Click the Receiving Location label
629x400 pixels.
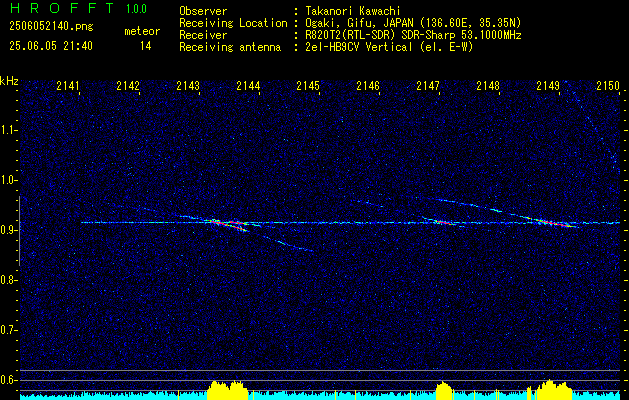233,23
